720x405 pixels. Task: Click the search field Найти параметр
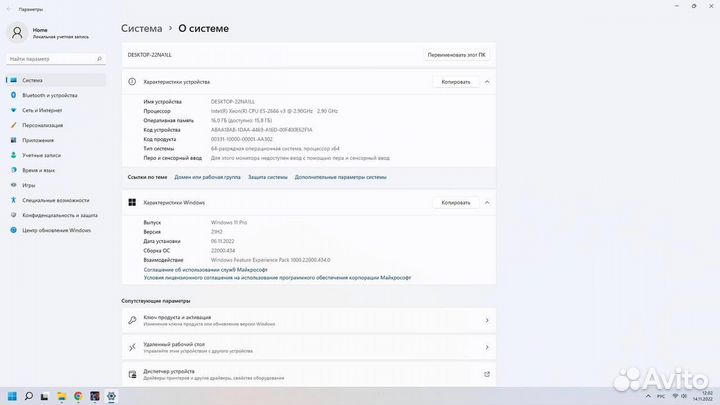(x=56, y=59)
